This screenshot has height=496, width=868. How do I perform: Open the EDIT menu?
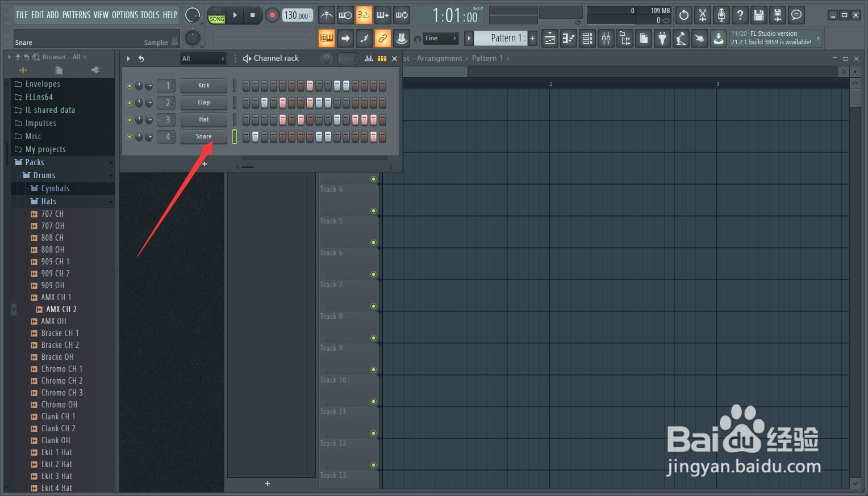coord(37,15)
